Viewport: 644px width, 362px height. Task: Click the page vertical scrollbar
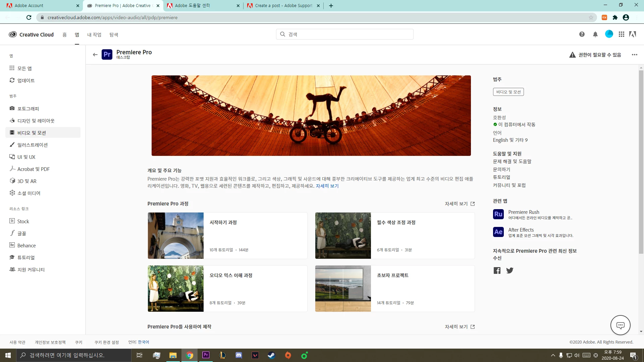pyautogui.click(x=641, y=161)
